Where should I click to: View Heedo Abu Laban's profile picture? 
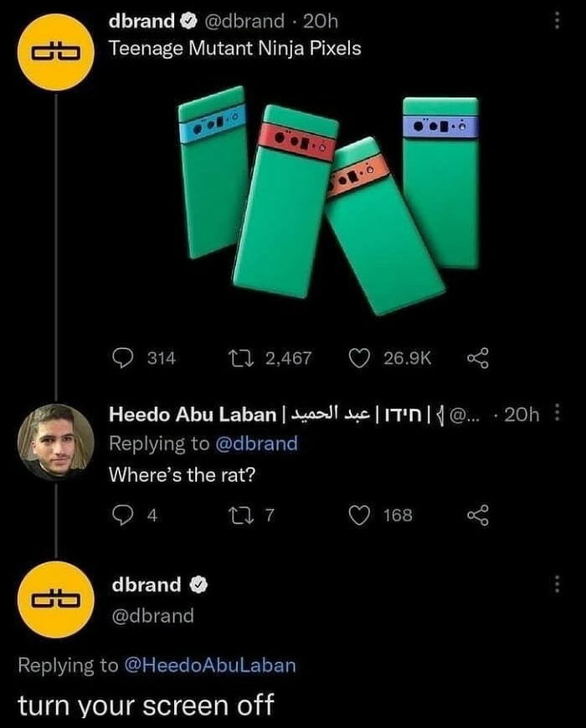tap(56, 442)
